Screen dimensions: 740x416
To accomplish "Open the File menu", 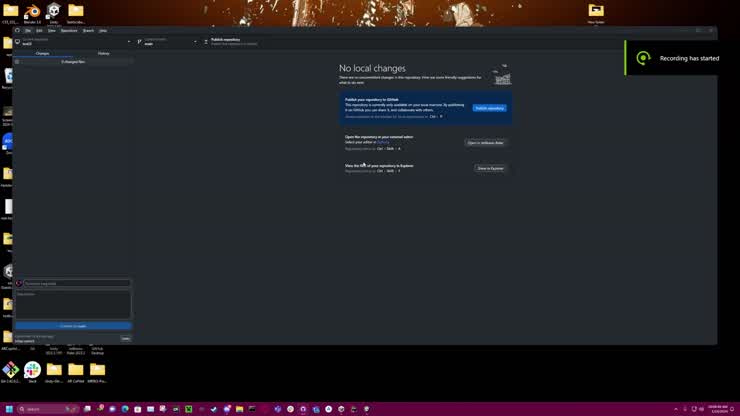I will pyautogui.click(x=28, y=30).
